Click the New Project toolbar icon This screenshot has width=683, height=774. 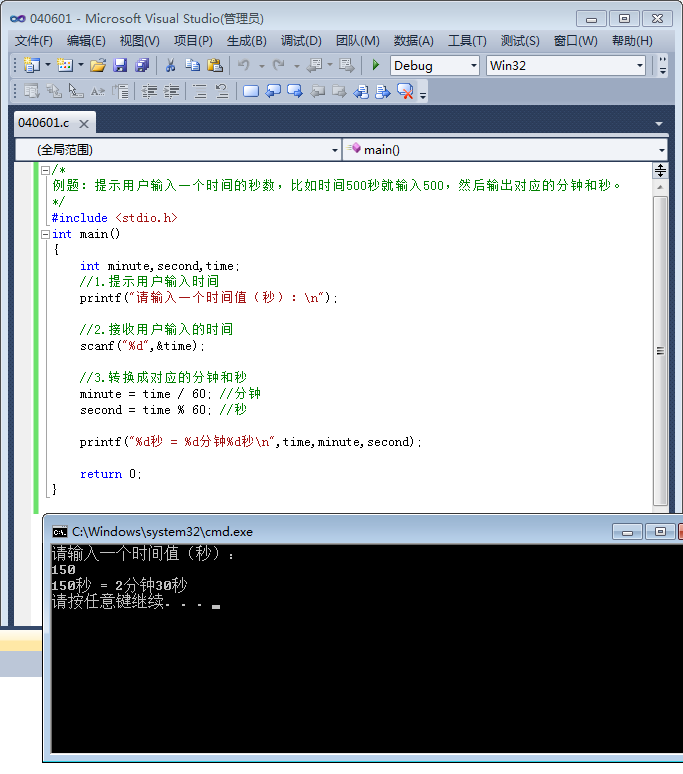click(32, 65)
